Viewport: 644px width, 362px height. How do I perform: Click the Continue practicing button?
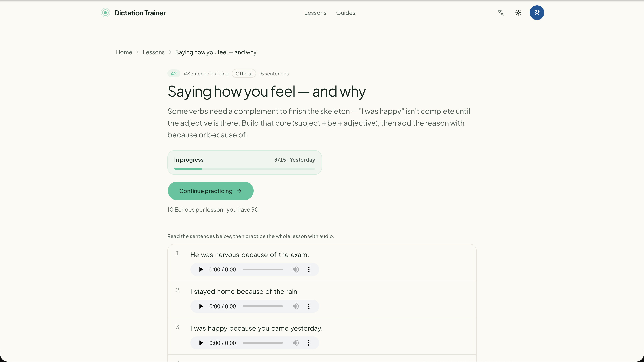click(211, 191)
